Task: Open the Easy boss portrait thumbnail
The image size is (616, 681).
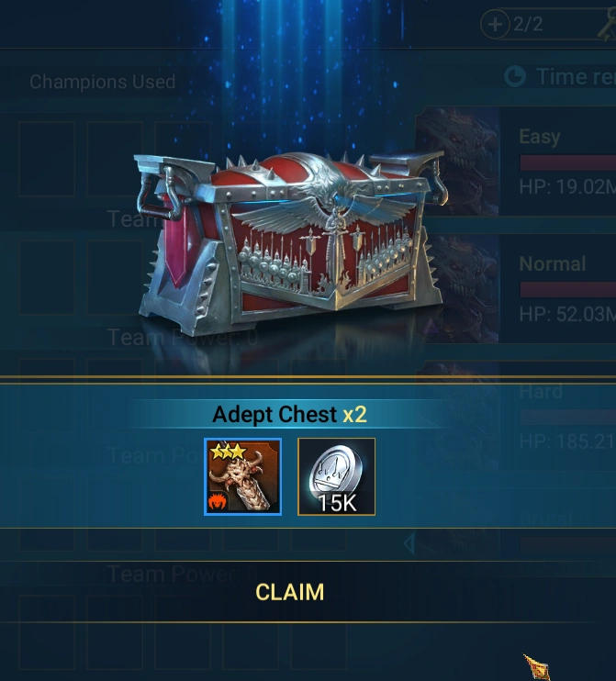Action: (x=457, y=162)
